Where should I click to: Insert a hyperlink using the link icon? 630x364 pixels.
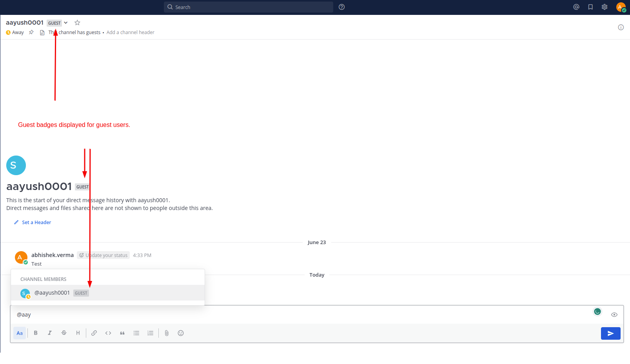tap(94, 333)
